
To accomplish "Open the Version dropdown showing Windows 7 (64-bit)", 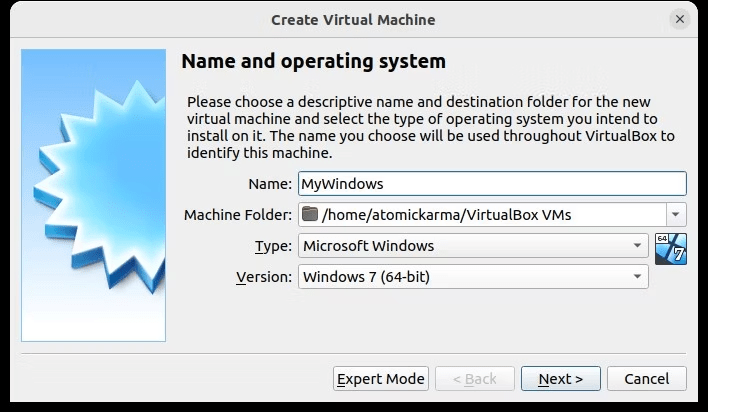I will coord(473,277).
